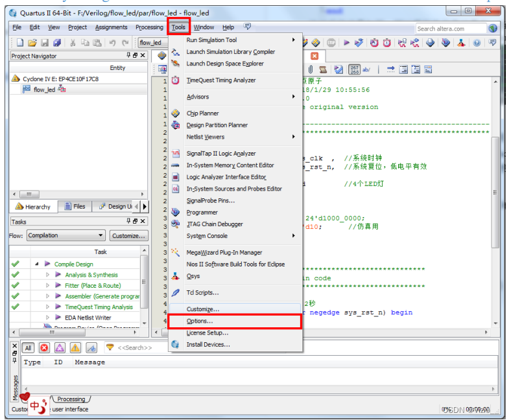509x420 pixels.
Task: Click the TimeQuest Timing Analyzer clock icon
Action: tap(175, 80)
